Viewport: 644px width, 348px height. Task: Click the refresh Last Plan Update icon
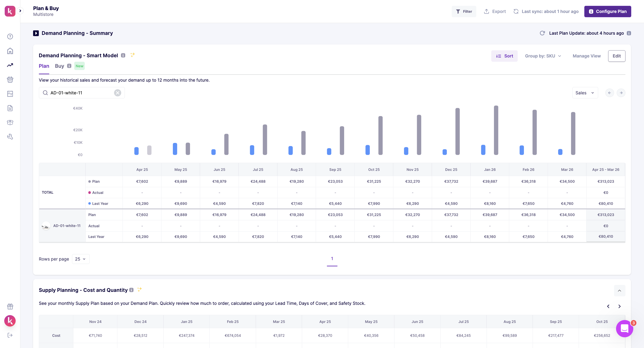542,33
